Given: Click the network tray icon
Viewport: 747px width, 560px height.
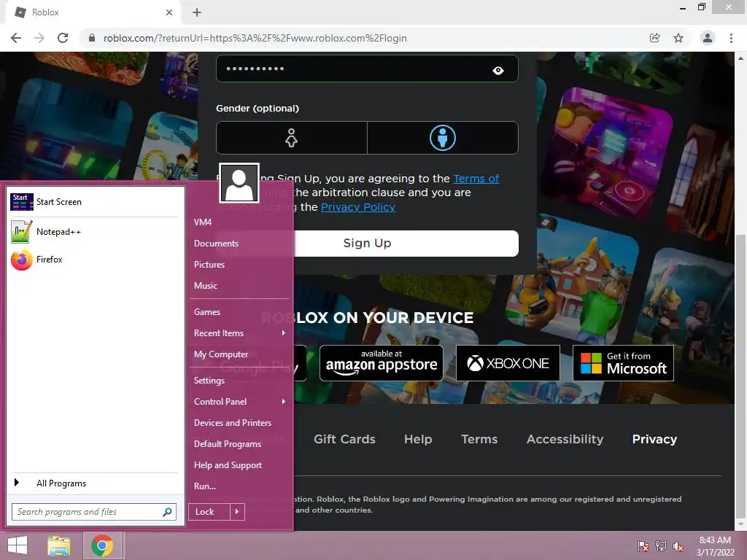Looking at the screenshot, I should pyautogui.click(x=661, y=546).
